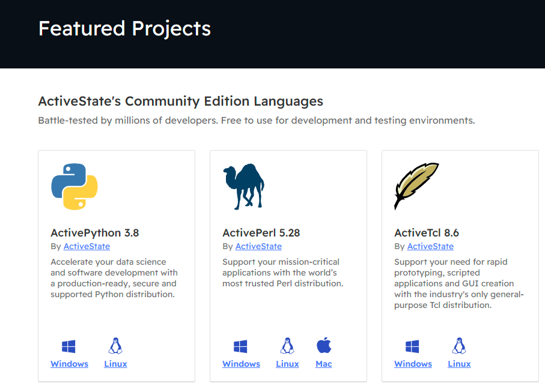
Task: Follow the ActiveState author link under ActiveTcl
Action: tap(431, 246)
